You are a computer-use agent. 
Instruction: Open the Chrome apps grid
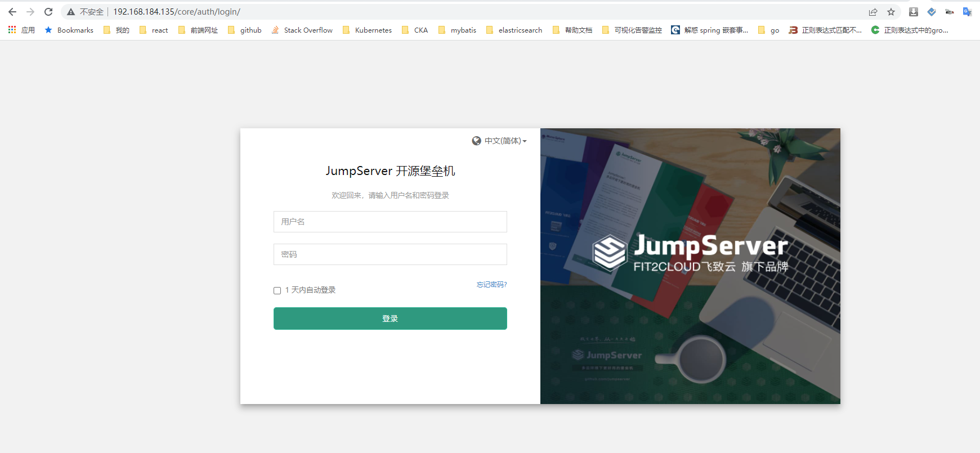21,30
